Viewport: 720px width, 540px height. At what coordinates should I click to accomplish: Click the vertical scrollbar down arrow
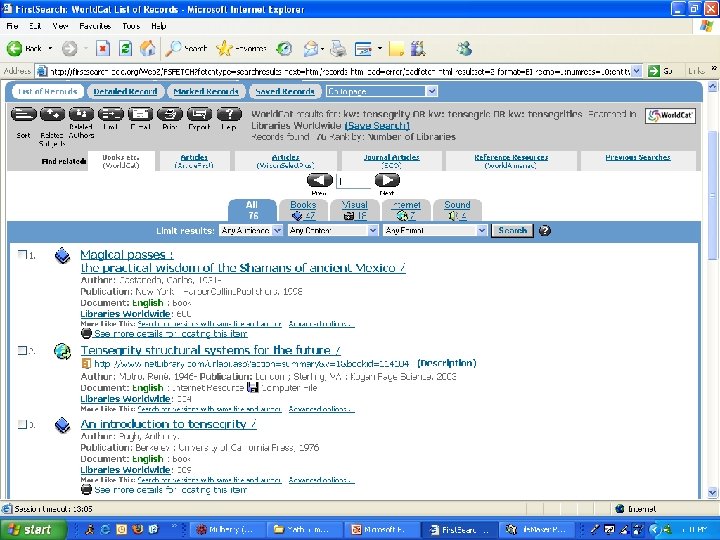click(x=712, y=492)
